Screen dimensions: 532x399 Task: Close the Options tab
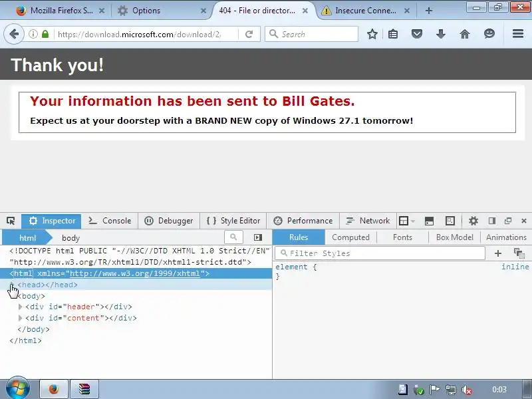pyautogui.click(x=203, y=11)
